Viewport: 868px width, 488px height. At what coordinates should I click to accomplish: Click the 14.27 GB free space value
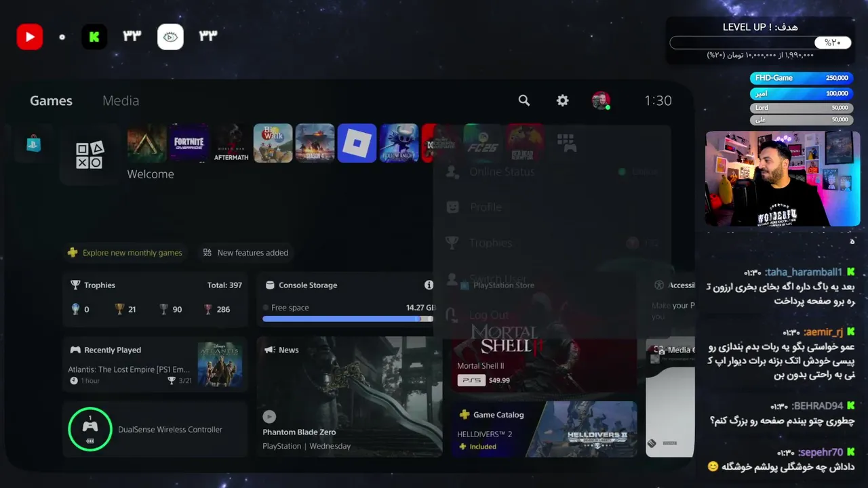pos(420,308)
